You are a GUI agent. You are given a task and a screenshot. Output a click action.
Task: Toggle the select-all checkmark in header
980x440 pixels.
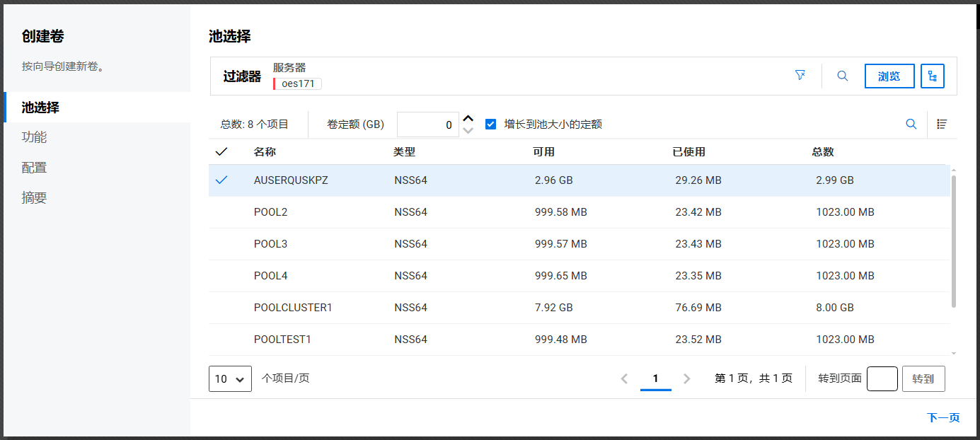point(221,152)
